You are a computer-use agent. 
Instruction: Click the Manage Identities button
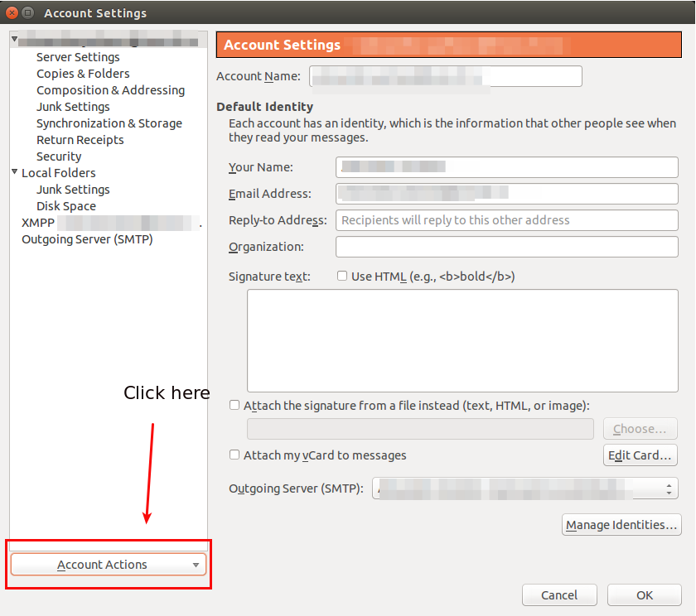621,525
